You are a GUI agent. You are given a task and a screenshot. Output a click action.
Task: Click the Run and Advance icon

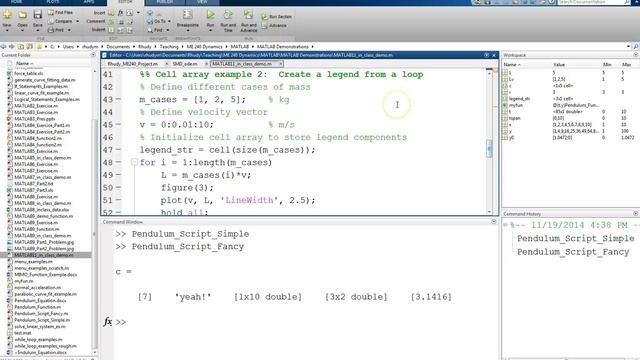(x=248, y=14)
